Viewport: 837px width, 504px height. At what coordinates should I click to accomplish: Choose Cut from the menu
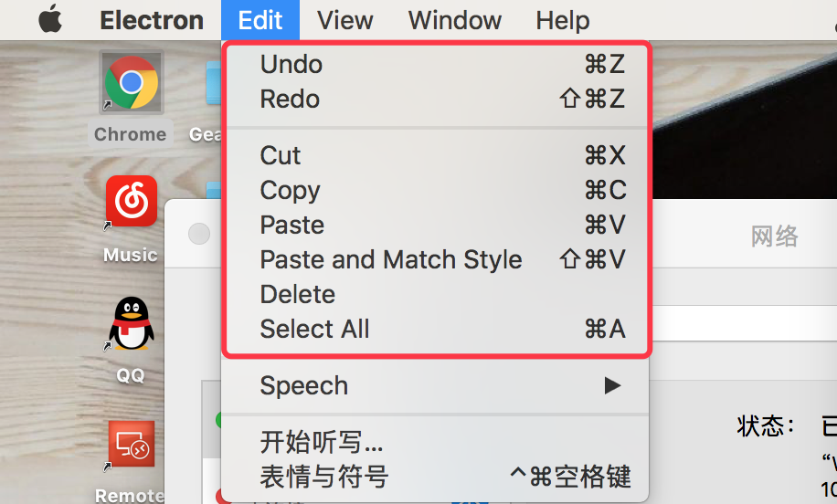(x=436, y=156)
